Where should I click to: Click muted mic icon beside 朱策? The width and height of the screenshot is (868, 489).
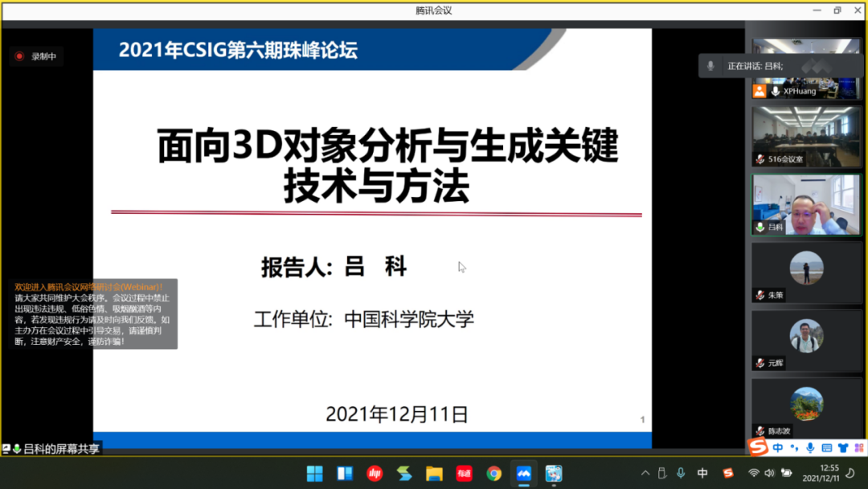(x=760, y=295)
